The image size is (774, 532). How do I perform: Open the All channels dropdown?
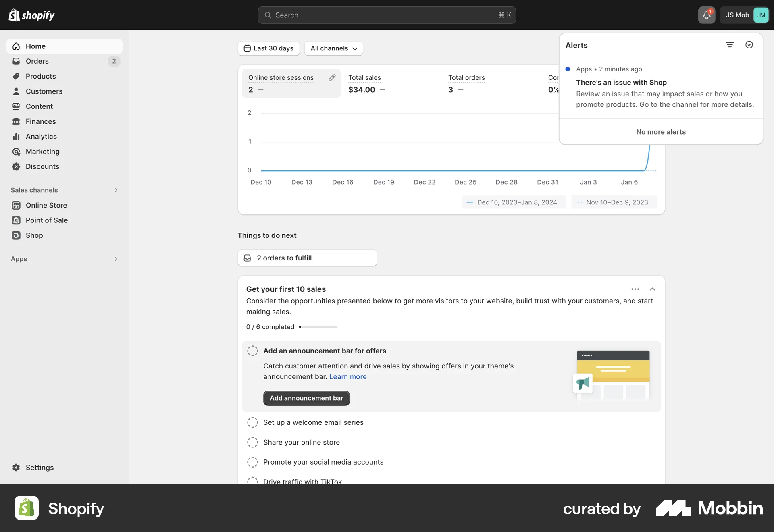point(333,48)
